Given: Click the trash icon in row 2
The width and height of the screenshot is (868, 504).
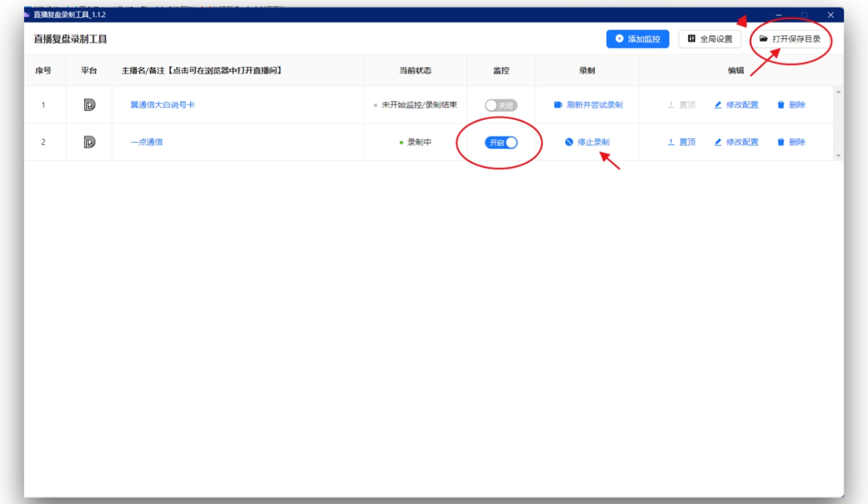Looking at the screenshot, I should [781, 142].
